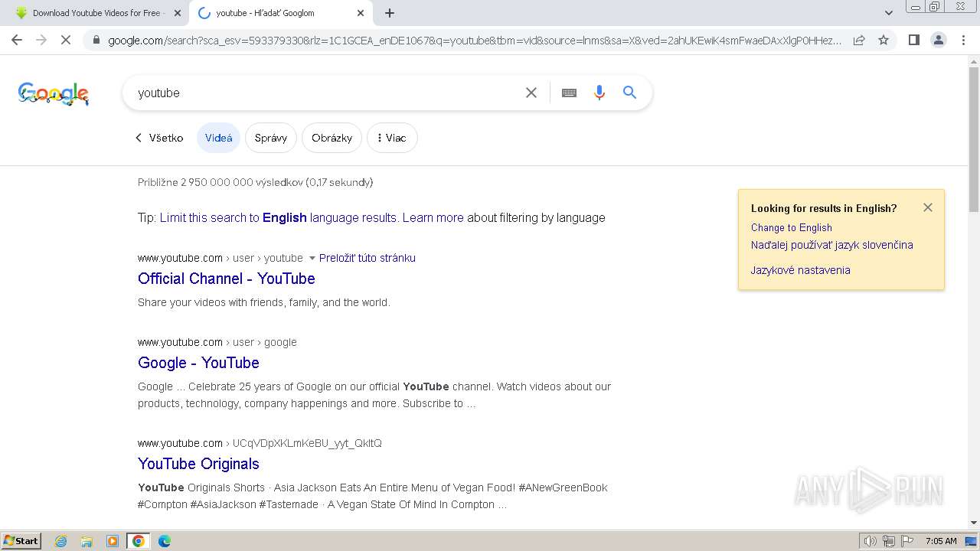Click the address bar URL

(475, 40)
